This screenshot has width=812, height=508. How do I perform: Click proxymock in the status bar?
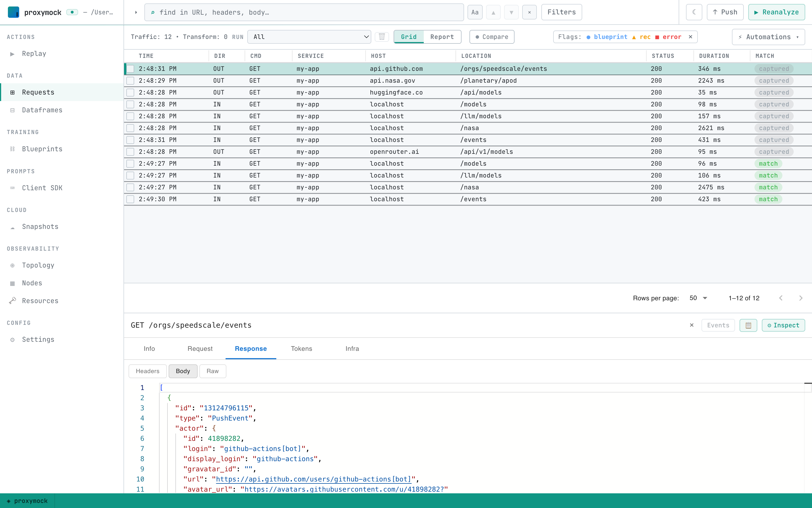[x=28, y=501]
